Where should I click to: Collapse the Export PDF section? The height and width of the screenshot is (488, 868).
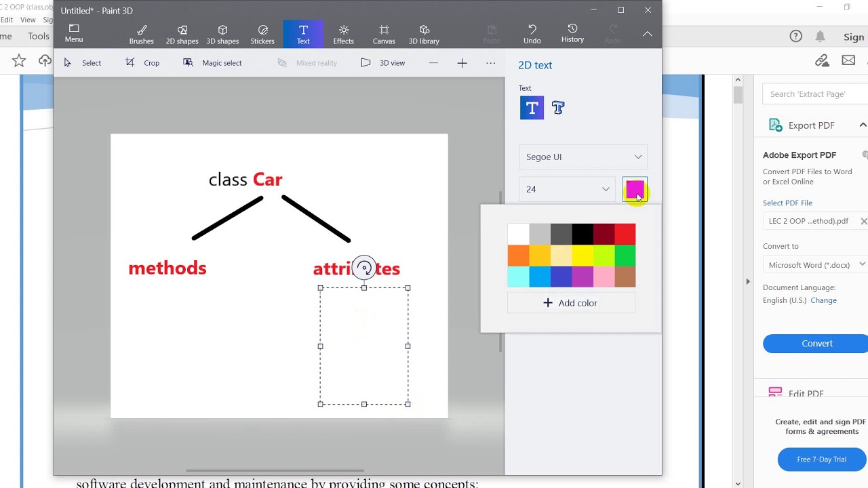pyautogui.click(x=863, y=125)
